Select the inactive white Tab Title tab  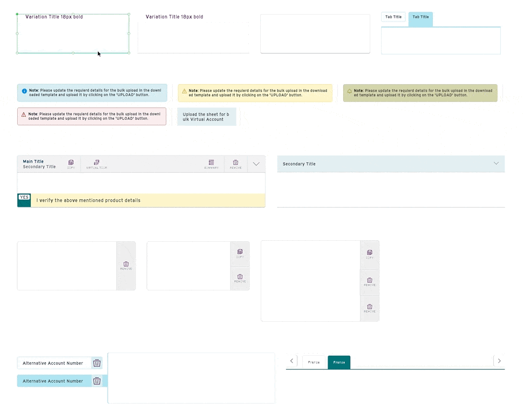click(393, 17)
